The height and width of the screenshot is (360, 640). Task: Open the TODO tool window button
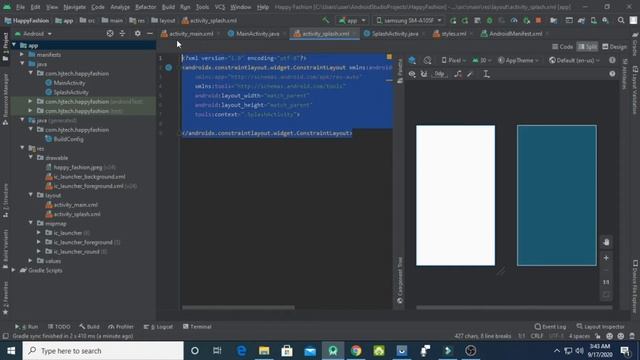click(59, 327)
